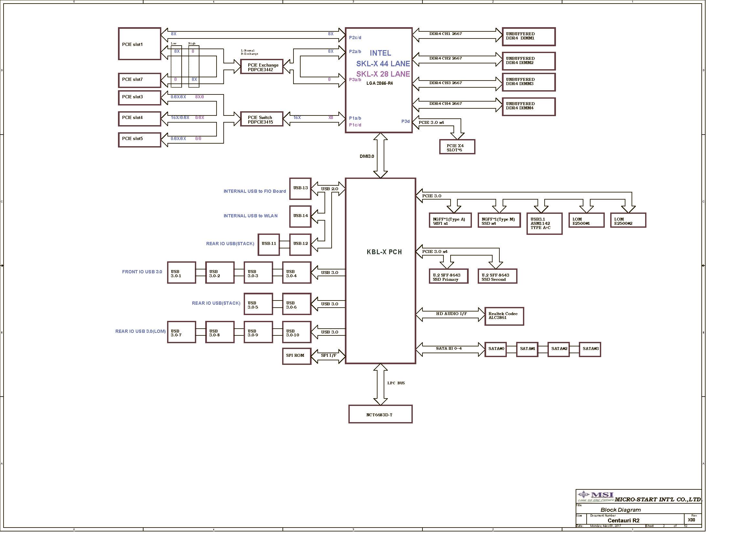Click the DDR4 CH1 2667 bus label
This screenshot has width=756, height=535.
445,34
